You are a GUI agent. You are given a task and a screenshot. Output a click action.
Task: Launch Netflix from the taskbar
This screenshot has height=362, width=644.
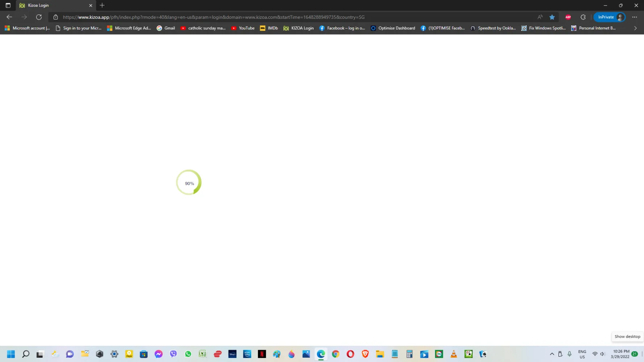pos(262,354)
